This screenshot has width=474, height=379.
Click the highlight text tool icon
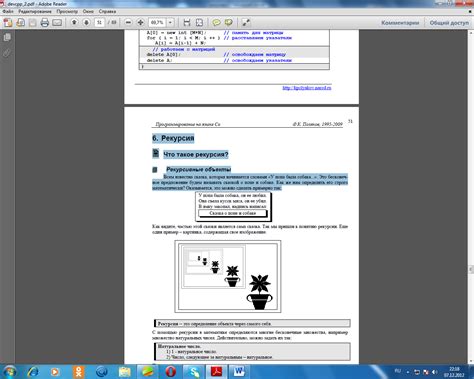tap(229, 23)
